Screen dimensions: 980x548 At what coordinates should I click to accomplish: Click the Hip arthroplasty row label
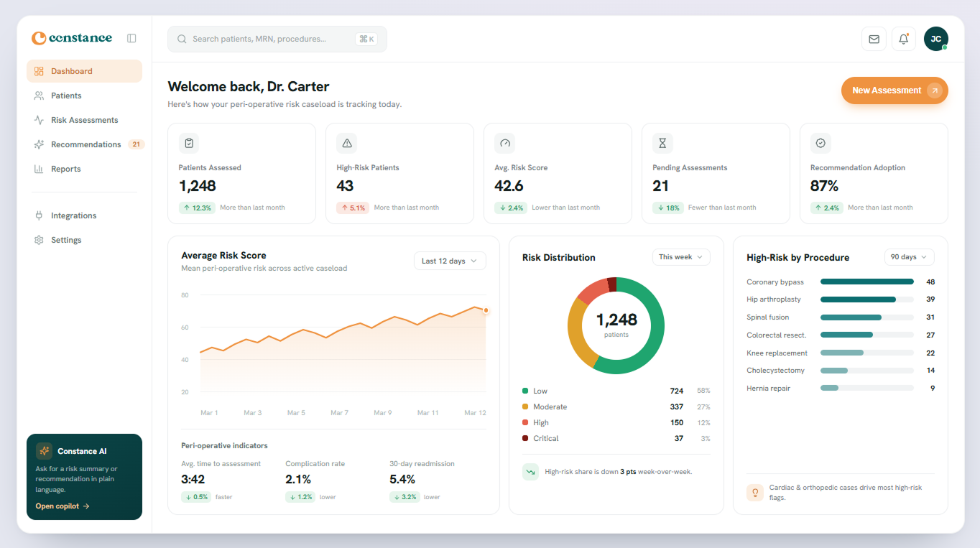774,299
